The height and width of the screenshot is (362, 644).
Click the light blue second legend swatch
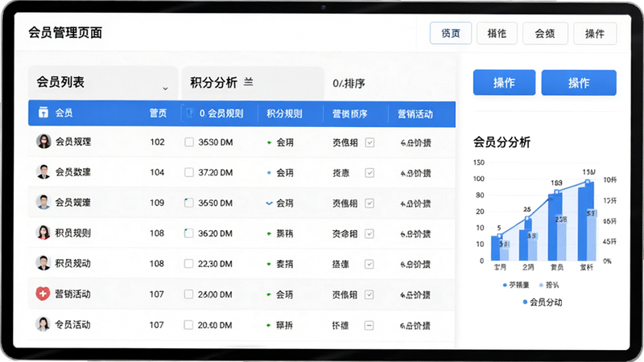(541, 285)
